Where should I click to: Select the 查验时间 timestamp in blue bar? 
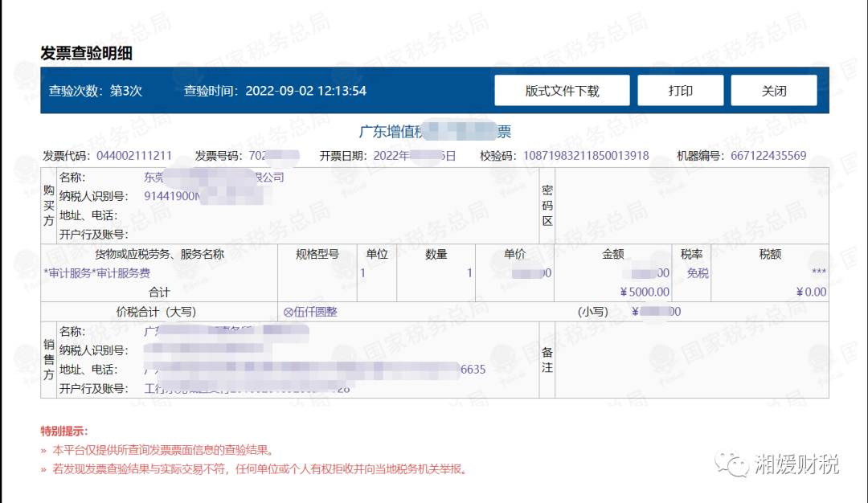(x=305, y=91)
